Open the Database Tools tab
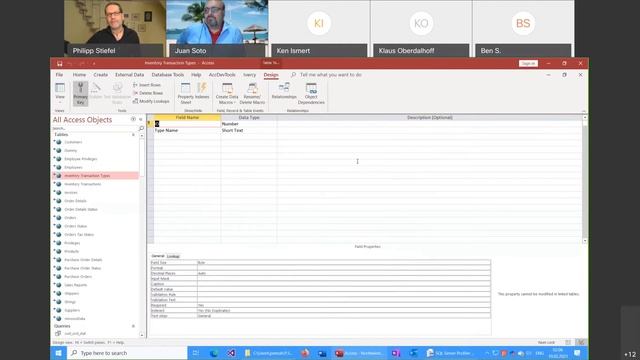This screenshot has height=360, width=640. 168,75
